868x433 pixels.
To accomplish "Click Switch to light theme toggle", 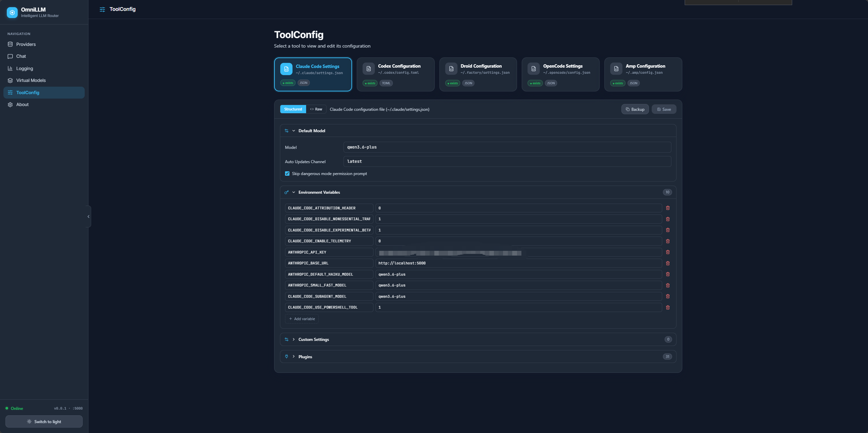I will click(44, 421).
